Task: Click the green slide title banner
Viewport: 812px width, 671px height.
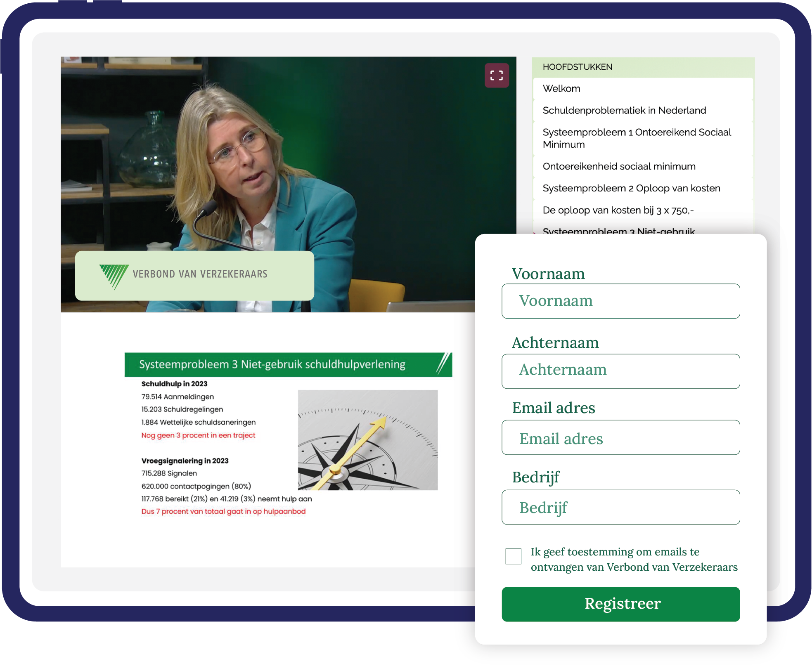Action: click(x=288, y=364)
